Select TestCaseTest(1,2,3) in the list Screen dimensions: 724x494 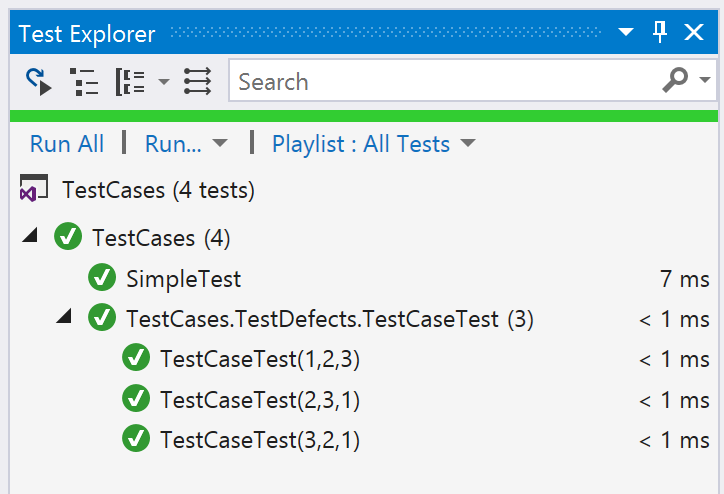click(x=260, y=359)
